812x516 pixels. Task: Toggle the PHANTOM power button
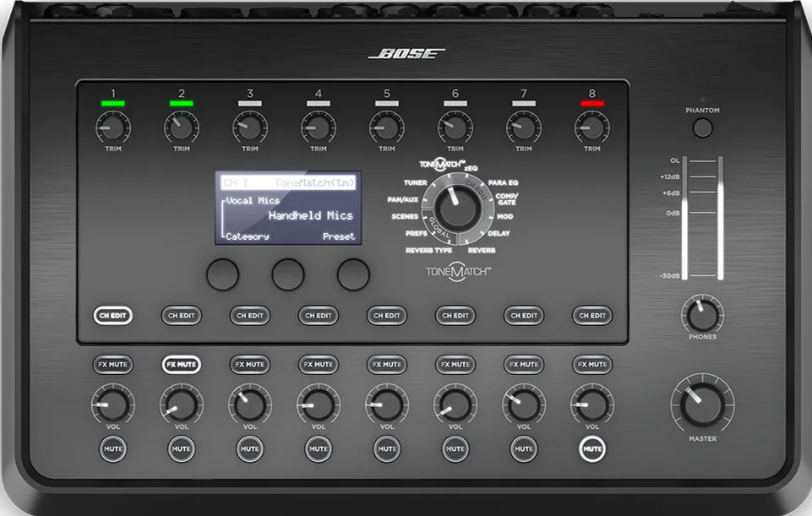pos(702,128)
